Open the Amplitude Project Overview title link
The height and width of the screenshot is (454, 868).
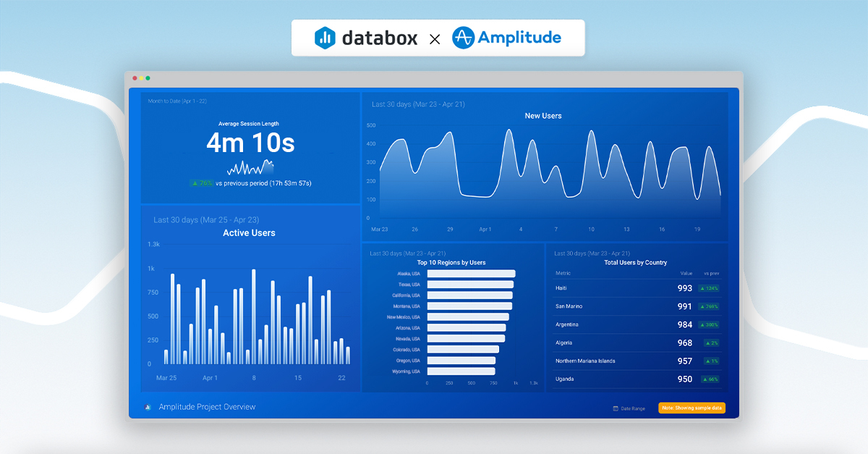208,407
